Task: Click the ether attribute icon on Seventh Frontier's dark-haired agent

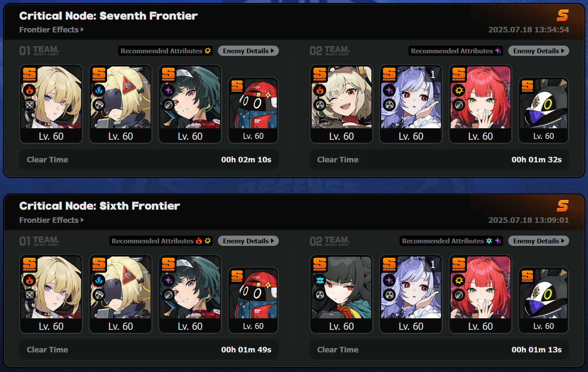Action: click(x=168, y=90)
